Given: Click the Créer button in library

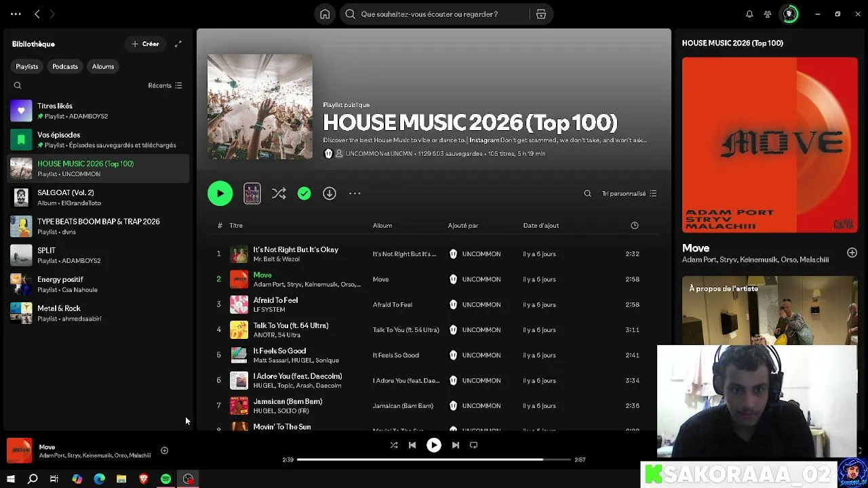Looking at the screenshot, I should coord(145,44).
